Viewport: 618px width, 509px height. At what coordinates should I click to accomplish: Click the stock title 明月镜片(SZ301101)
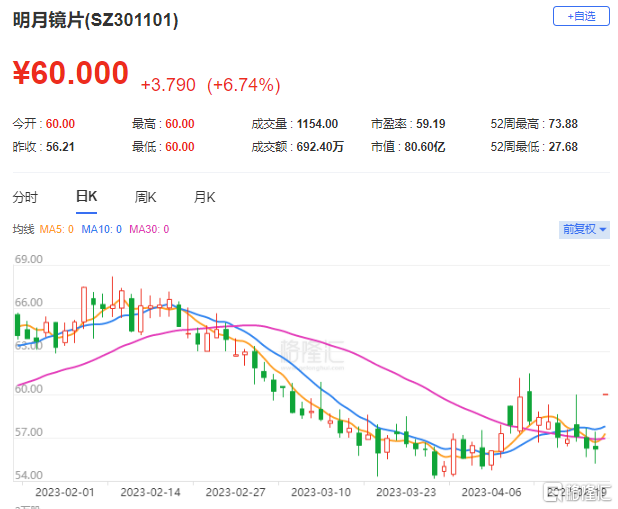95,20
